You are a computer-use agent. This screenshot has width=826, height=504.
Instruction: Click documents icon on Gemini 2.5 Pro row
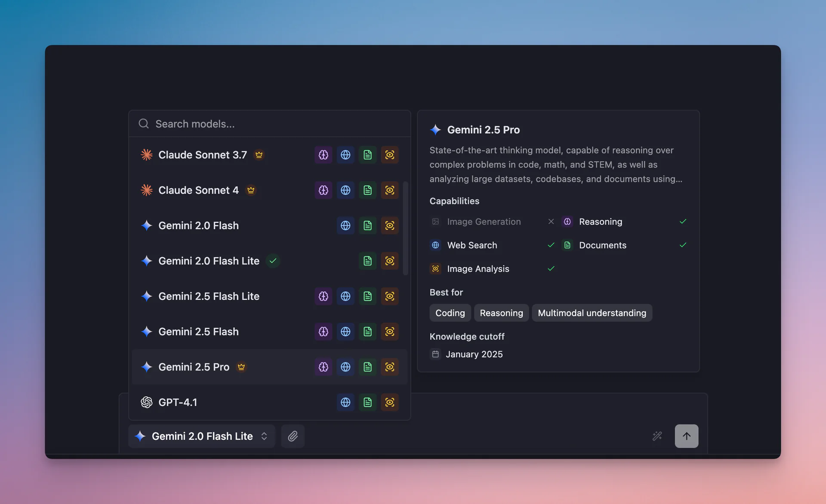[367, 367]
